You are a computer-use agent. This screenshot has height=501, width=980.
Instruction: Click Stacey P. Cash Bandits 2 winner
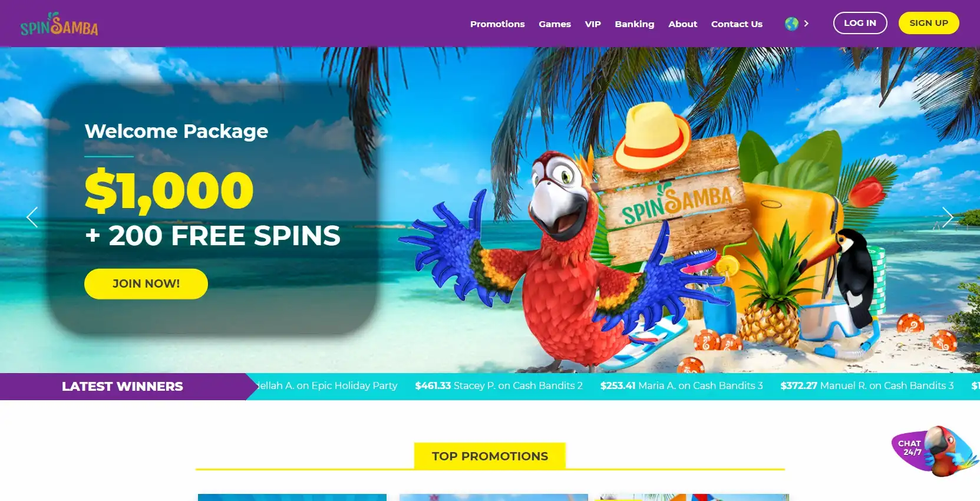[x=499, y=385]
